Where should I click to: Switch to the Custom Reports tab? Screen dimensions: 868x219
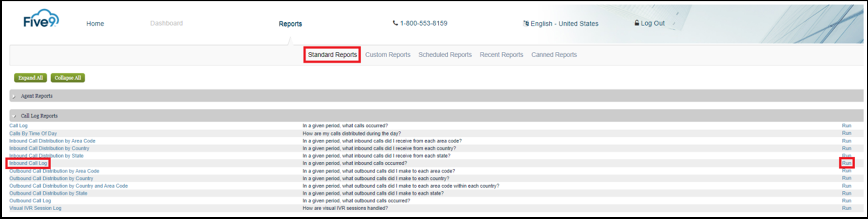388,55
